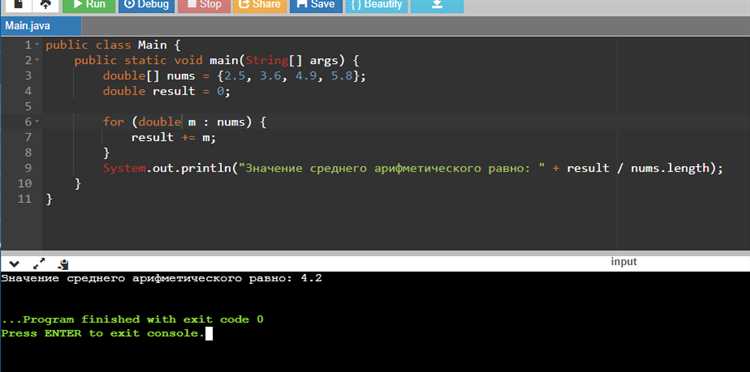Place the cursor on the line "double result = 0;"
Image resolution: width=750 pixels, height=372 pixels.
tap(166, 91)
